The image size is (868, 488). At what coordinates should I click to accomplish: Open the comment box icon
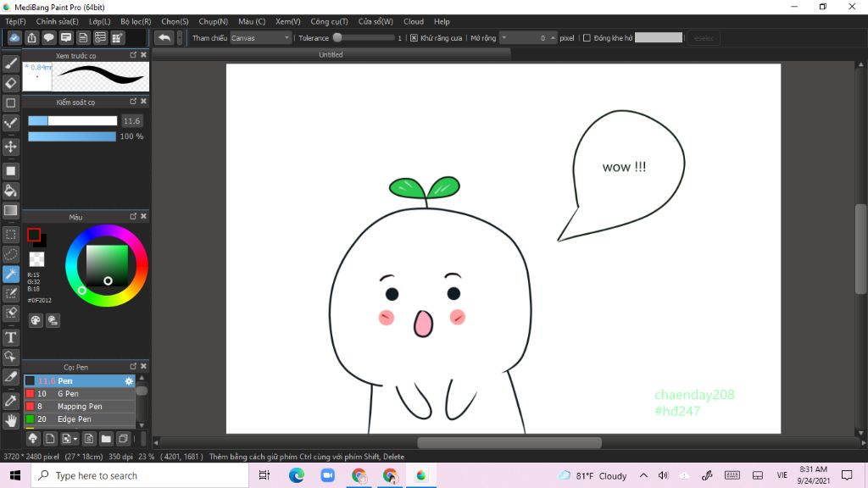pos(66,37)
